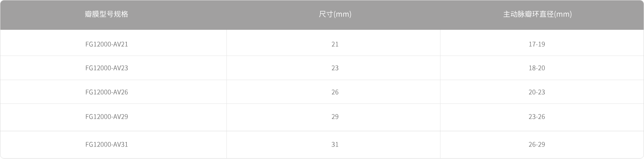
Task: Click the grey table header bar
Action: (322, 15)
